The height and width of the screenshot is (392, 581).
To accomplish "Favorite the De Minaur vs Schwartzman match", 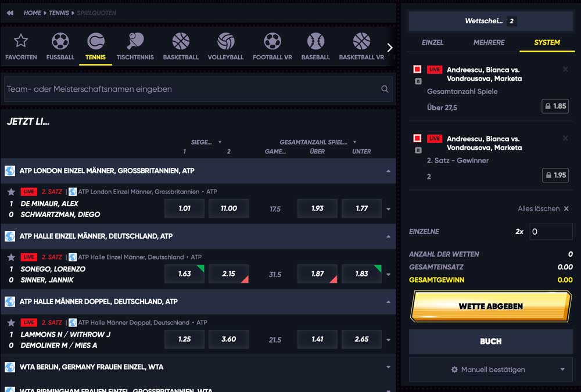I will coord(12,191).
